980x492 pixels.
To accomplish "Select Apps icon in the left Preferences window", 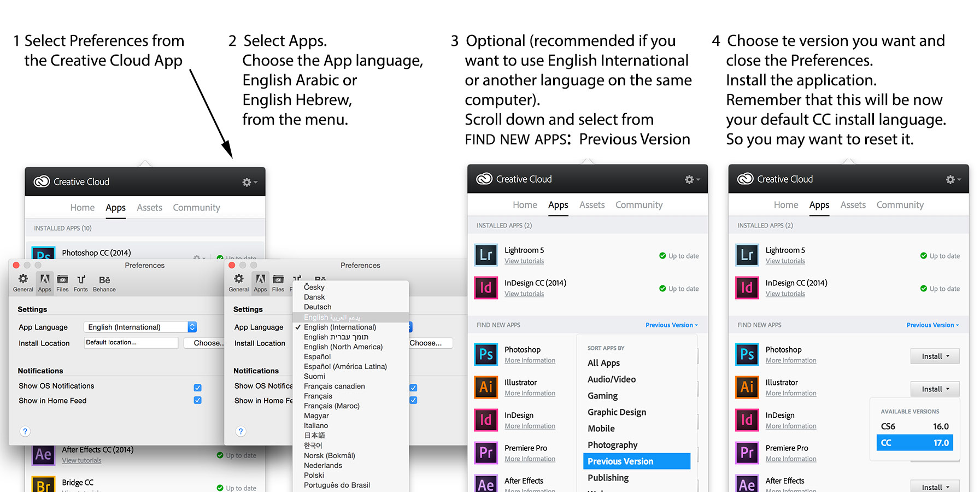I will 45,283.
